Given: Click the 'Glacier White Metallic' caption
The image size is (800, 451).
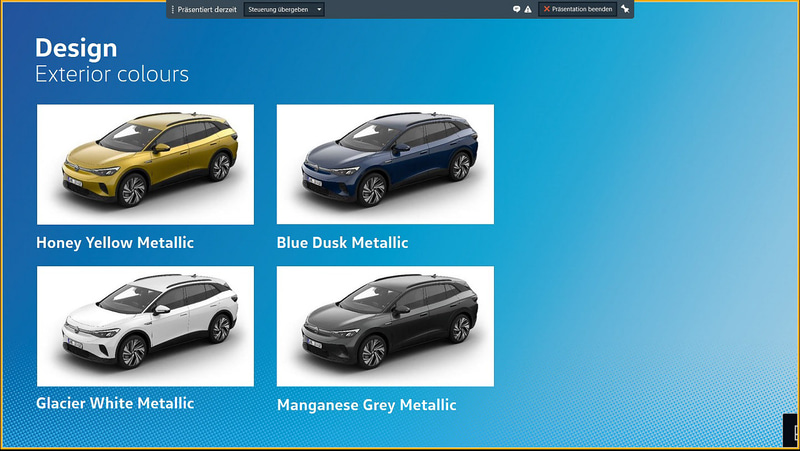Looking at the screenshot, I should (x=115, y=403).
